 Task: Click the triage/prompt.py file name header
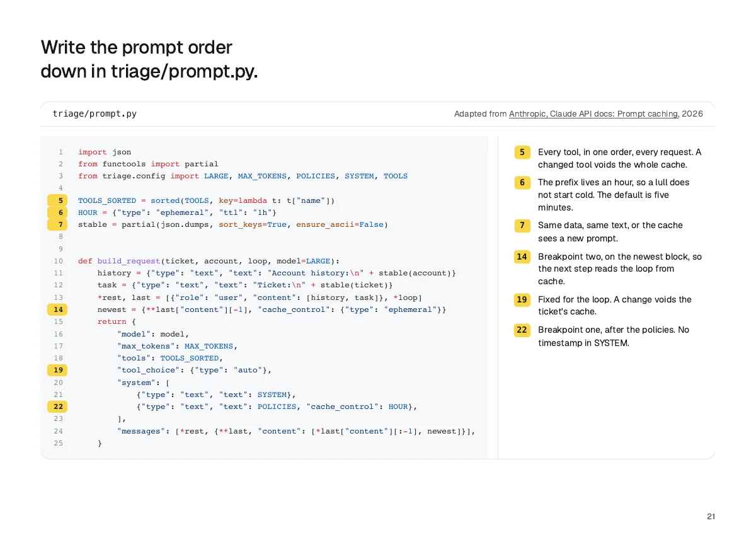click(x=94, y=114)
